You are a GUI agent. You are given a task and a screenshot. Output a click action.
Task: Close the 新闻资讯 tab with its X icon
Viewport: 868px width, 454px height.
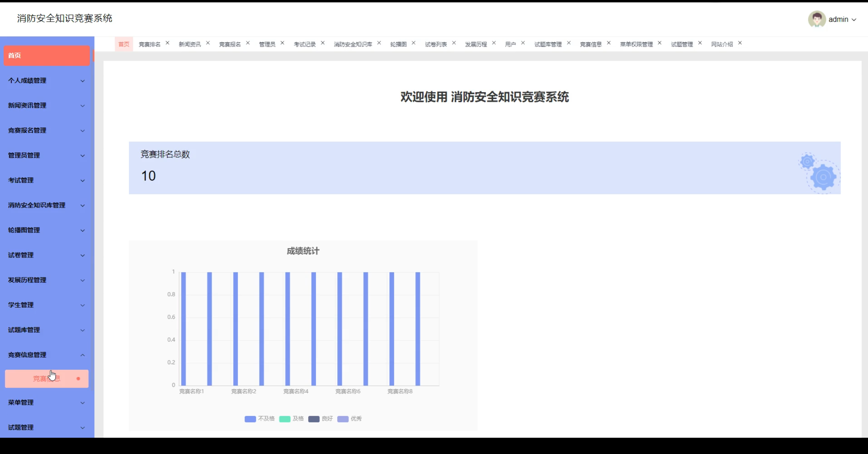click(208, 43)
